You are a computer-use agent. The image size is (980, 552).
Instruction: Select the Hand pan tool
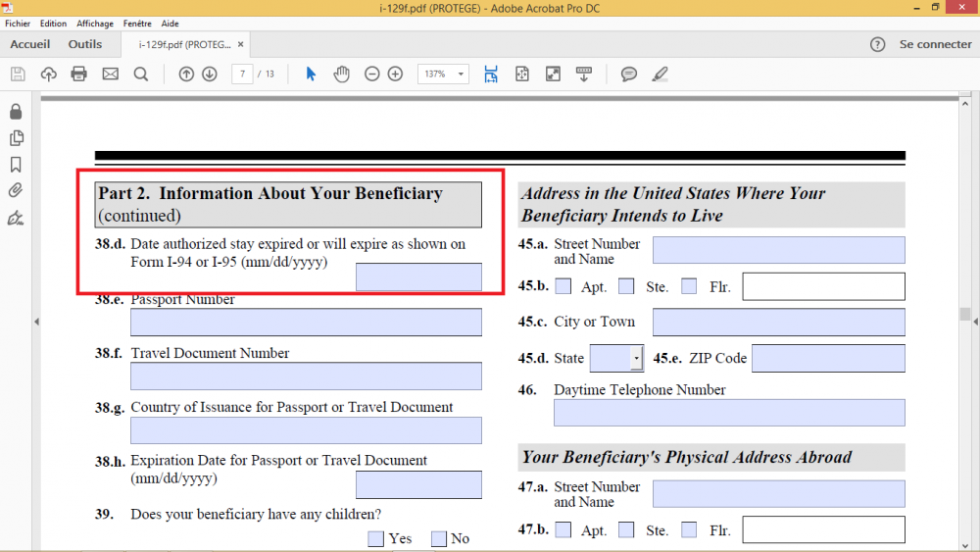(x=341, y=75)
